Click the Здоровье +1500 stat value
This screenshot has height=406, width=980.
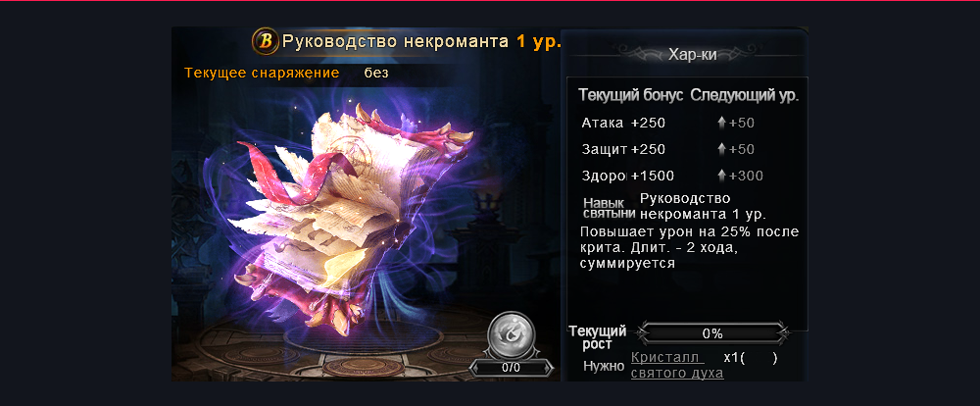[x=653, y=176]
